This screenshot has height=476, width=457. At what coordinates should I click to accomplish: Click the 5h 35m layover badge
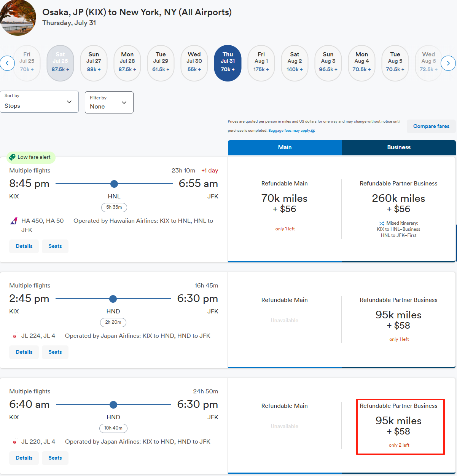tap(114, 208)
